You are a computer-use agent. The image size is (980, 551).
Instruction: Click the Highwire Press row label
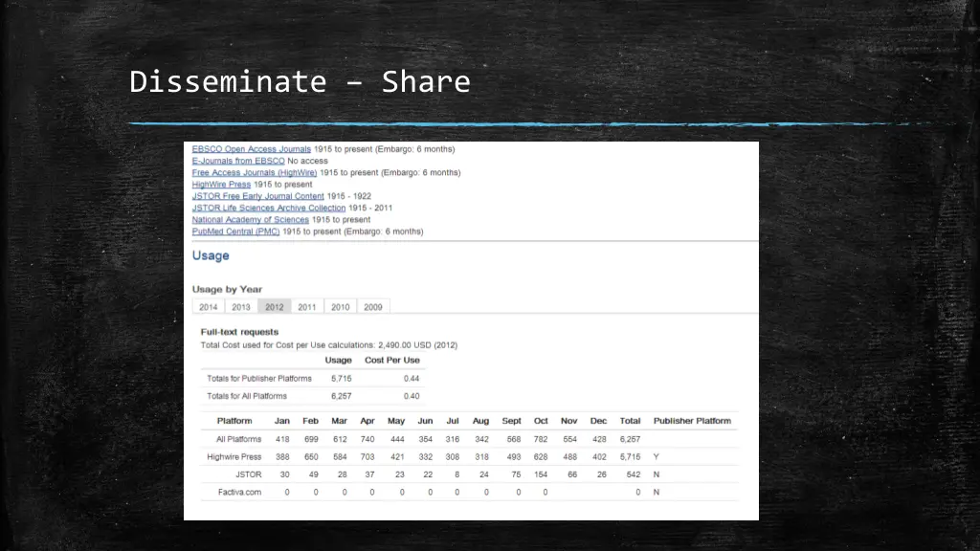pyautogui.click(x=234, y=456)
